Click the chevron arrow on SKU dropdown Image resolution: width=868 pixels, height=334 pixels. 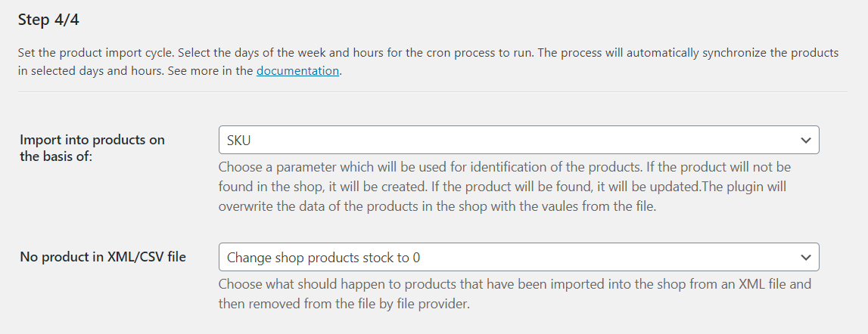pyautogui.click(x=806, y=140)
